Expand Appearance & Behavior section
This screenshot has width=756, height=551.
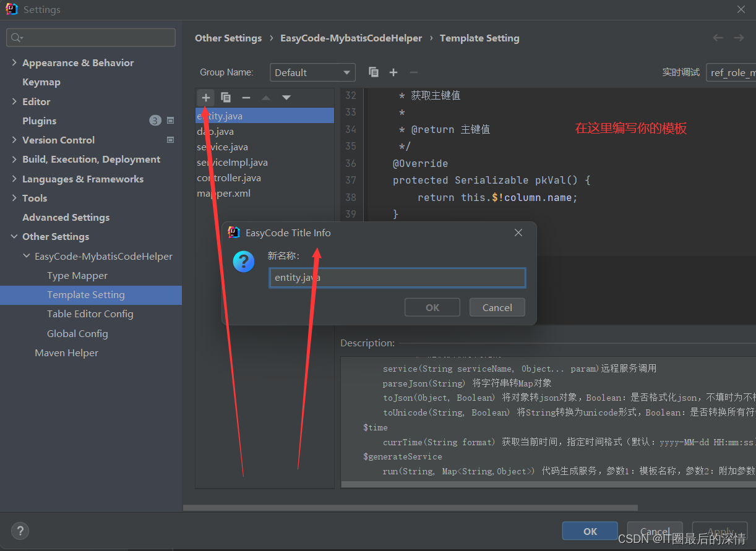click(14, 62)
